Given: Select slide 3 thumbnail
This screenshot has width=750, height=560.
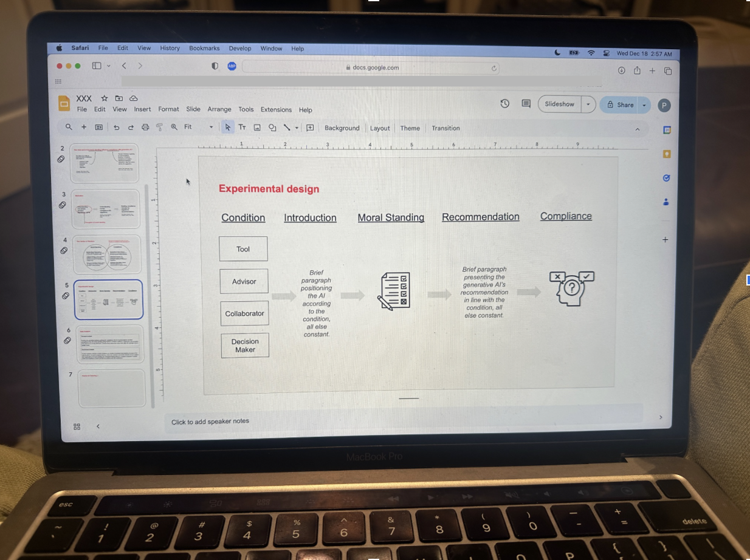Looking at the screenshot, I should point(106,208).
